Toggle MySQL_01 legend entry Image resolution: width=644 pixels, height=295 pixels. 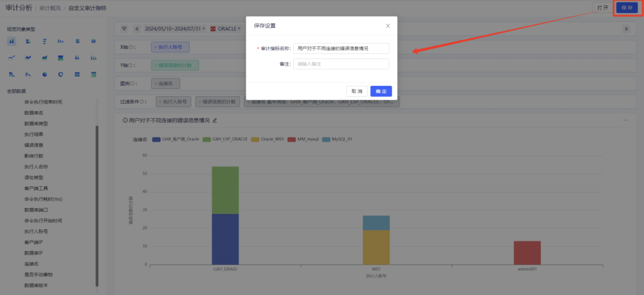click(x=338, y=140)
